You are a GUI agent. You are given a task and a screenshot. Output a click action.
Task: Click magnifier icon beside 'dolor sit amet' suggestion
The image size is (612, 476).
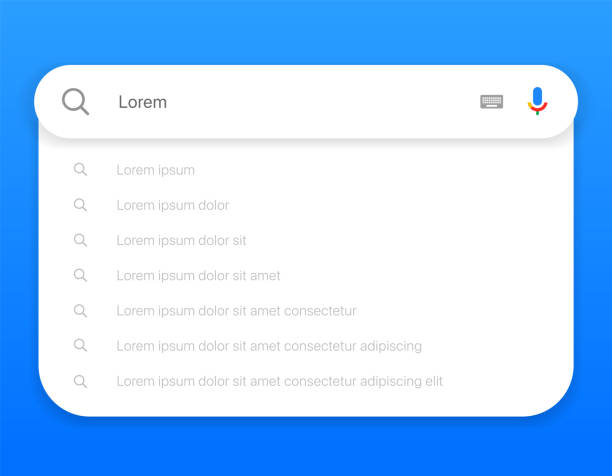click(x=80, y=275)
